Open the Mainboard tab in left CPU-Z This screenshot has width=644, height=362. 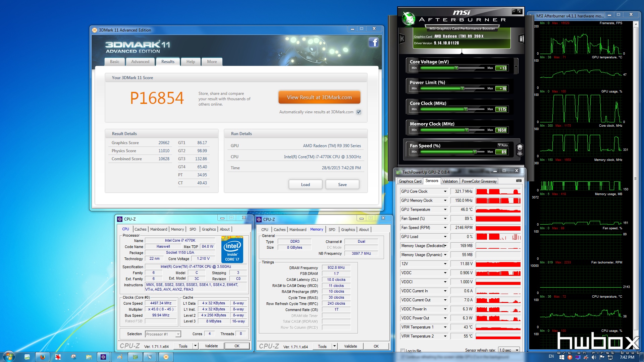pyautogui.click(x=159, y=229)
